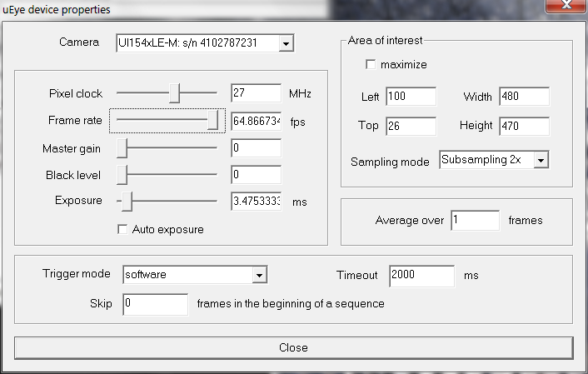
Task: Click the Skip frames input field
Action: (x=155, y=304)
